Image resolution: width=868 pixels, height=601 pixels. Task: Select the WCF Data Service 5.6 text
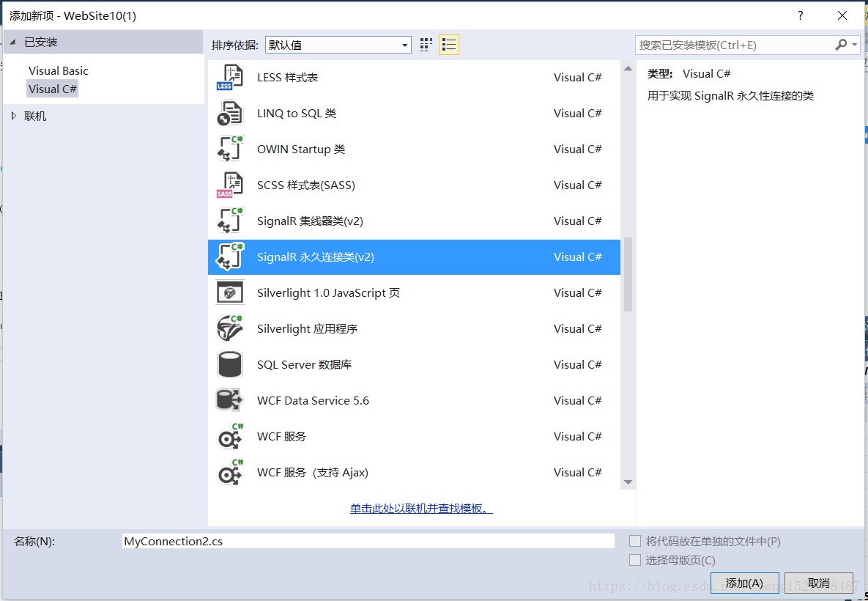coord(313,400)
